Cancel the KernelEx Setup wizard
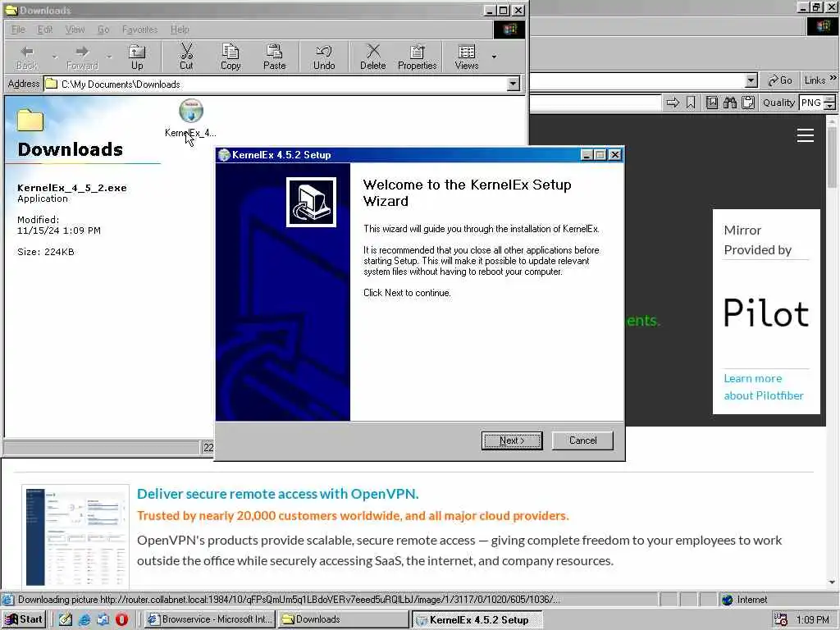840x630 pixels. (x=582, y=441)
